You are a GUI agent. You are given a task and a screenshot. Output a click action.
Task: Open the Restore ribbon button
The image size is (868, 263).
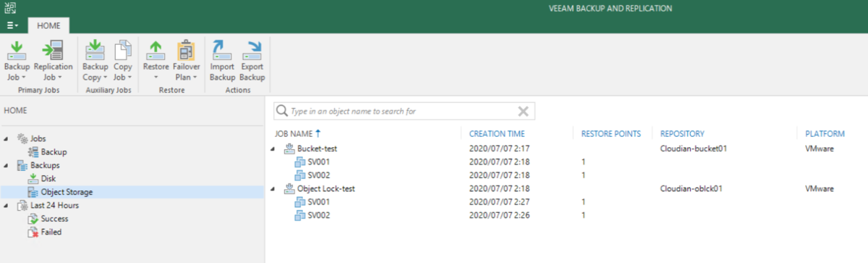(x=156, y=61)
